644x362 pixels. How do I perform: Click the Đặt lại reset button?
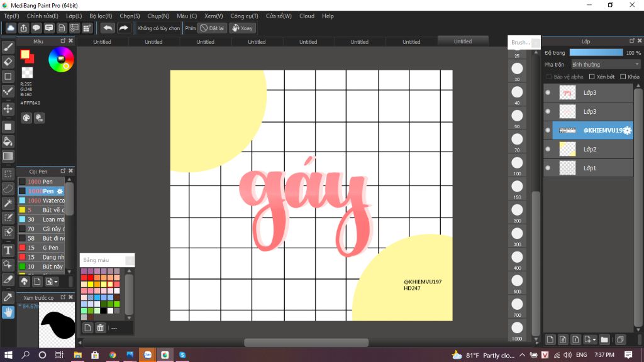coord(212,28)
